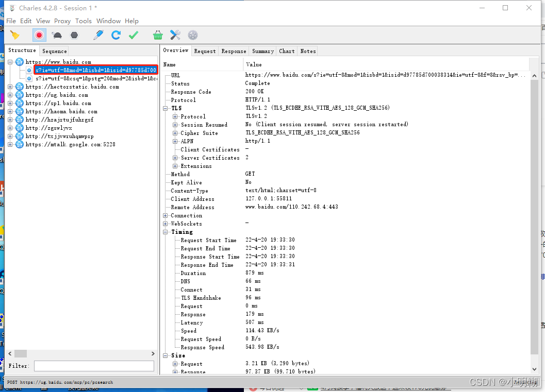
Task: Click the Name column header
Action: click(202, 64)
